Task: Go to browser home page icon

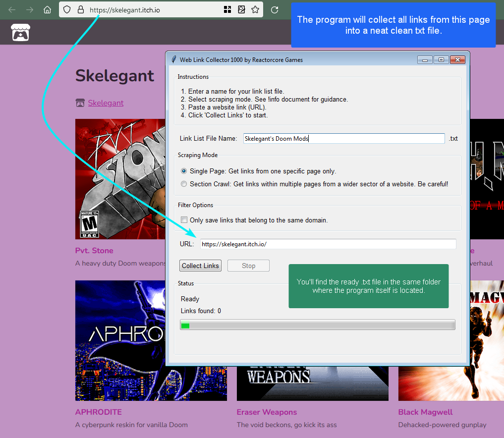Action: point(47,10)
